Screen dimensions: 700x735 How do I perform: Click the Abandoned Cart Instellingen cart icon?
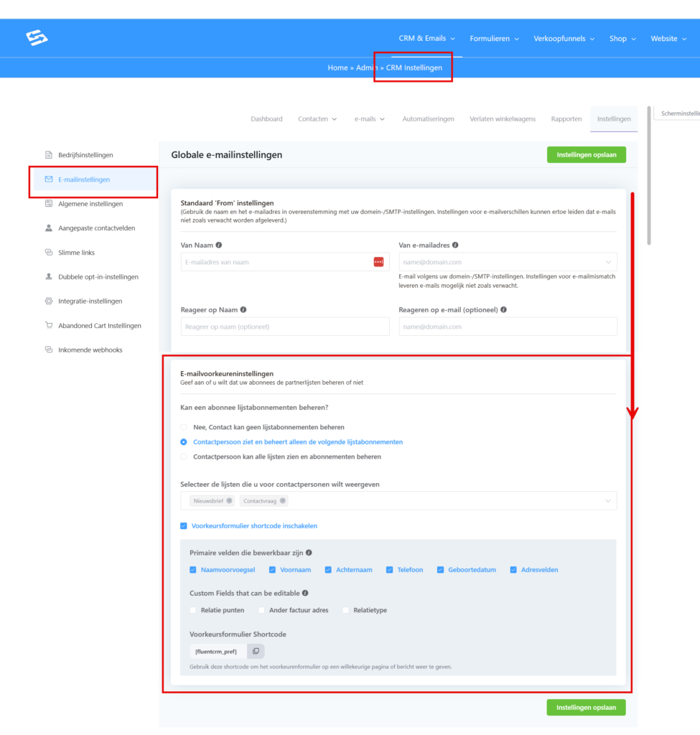[49, 326]
